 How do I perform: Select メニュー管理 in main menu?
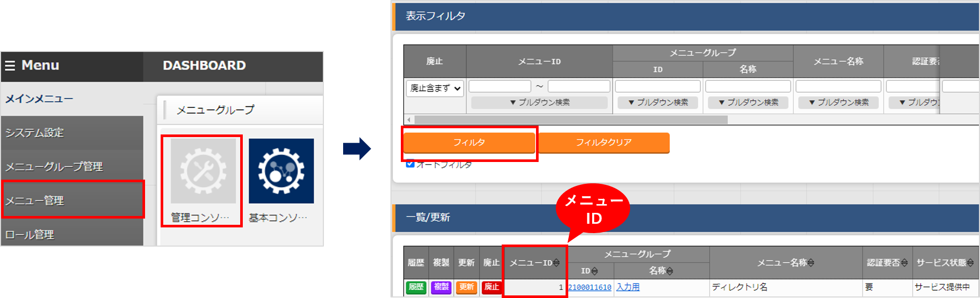(x=72, y=200)
